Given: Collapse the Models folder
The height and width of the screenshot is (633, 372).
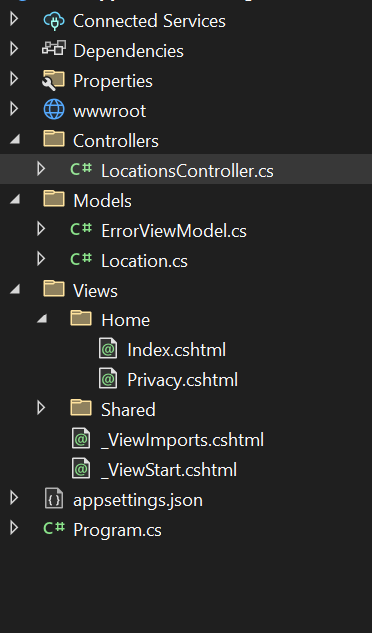Looking at the screenshot, I should point(15,199).
